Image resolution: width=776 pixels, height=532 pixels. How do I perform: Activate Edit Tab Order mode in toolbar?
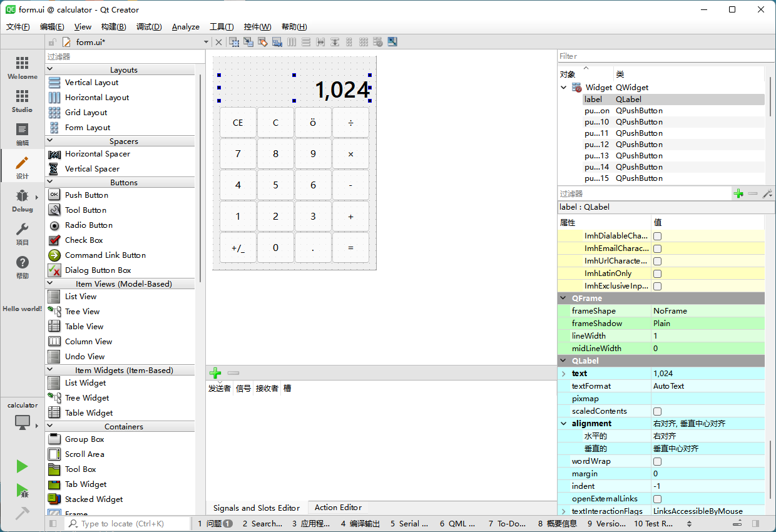click(x=277, y=42)
